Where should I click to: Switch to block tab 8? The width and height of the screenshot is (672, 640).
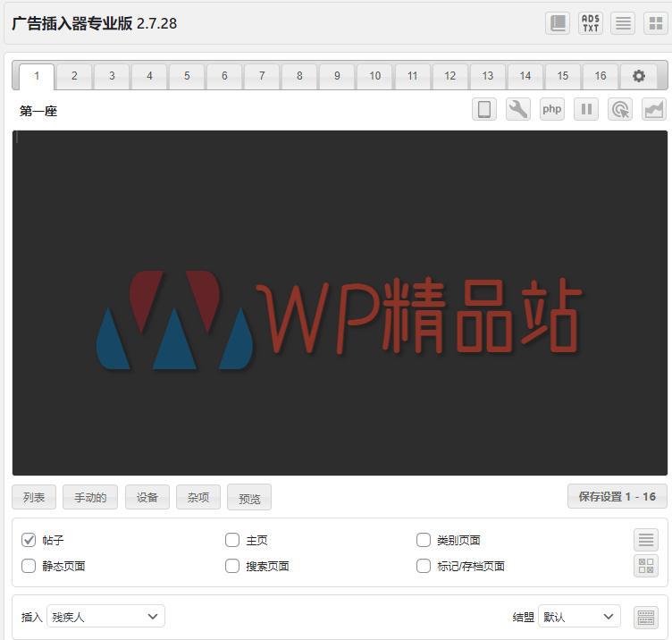click(299, 76)
